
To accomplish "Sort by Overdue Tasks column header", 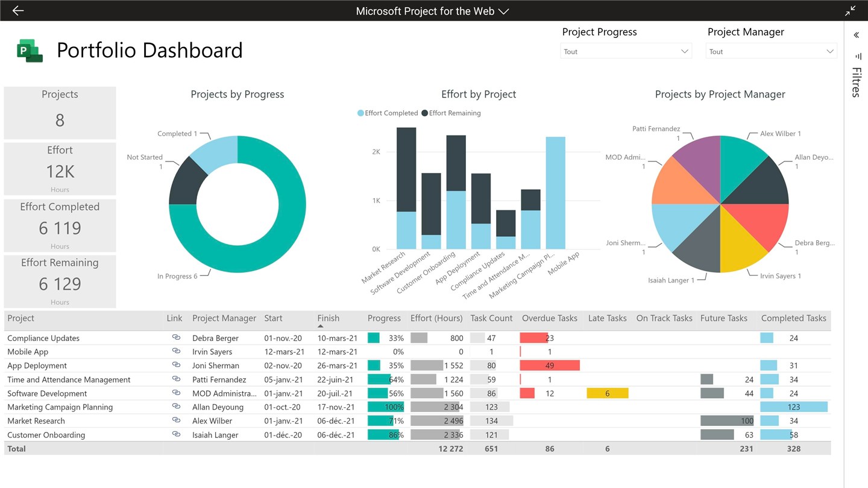I will tap(550, 318).
